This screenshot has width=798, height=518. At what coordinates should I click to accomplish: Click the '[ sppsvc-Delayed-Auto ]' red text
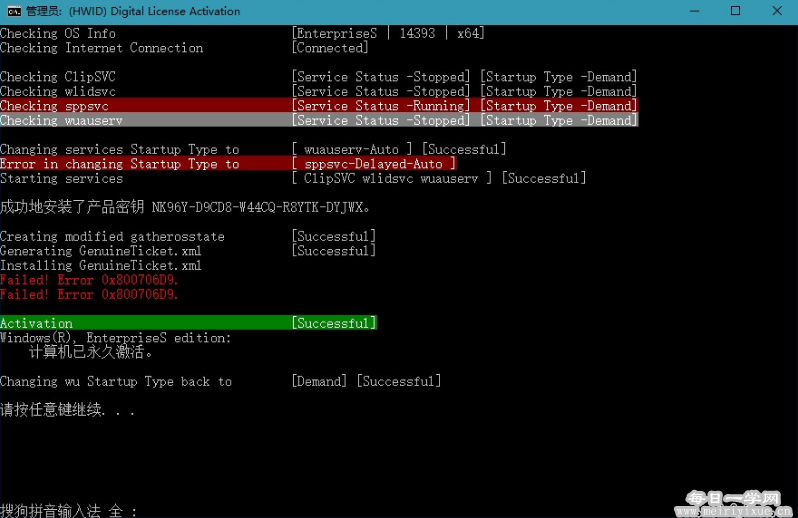coord(374,164)
